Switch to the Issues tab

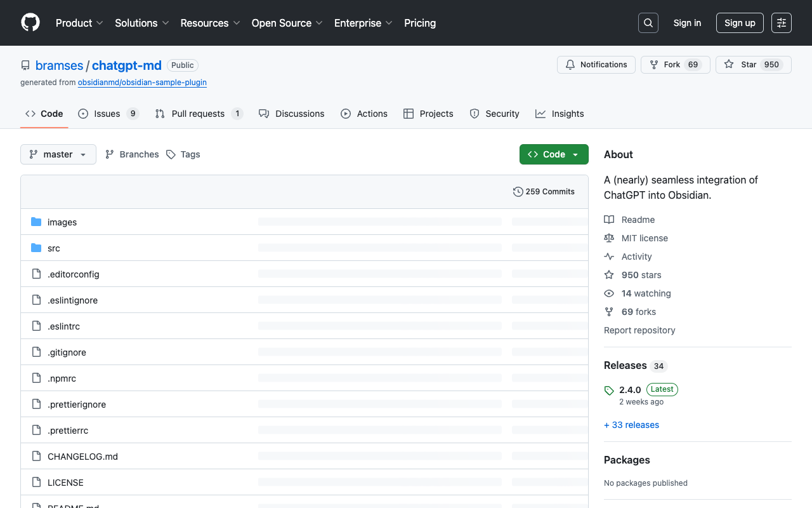pyautogui.click(x=108, y=114)
